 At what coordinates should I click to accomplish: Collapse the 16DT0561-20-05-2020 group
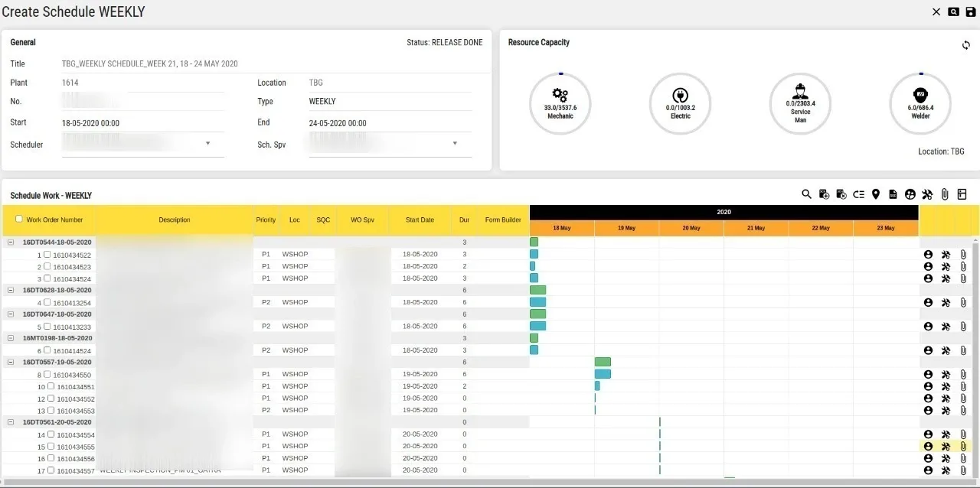11,422
